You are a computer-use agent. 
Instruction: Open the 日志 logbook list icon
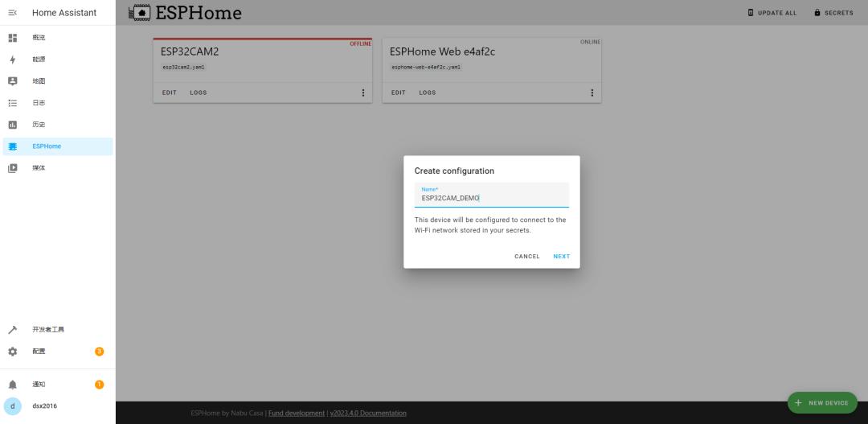[x=12, y=103]
